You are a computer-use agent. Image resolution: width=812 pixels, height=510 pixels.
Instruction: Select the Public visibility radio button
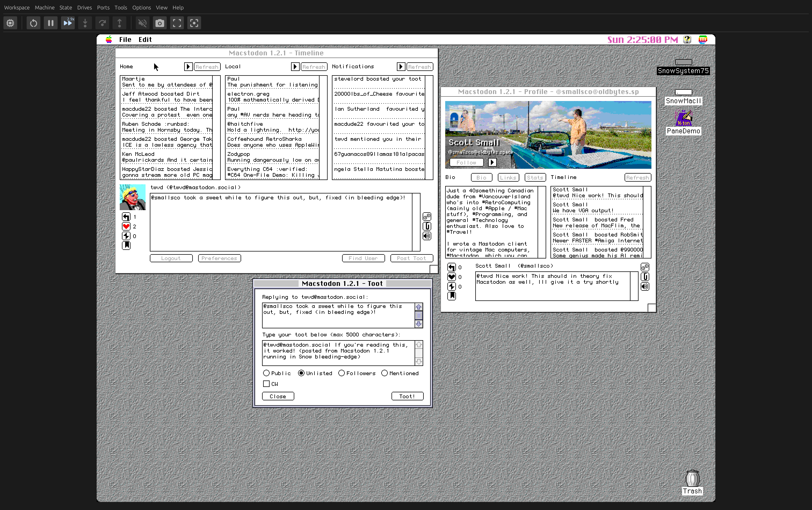tap(266, 373)
